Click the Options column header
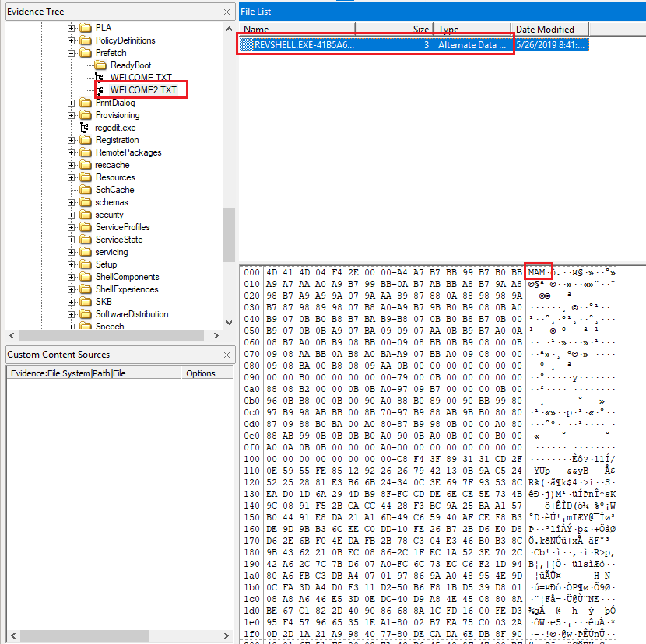This screenshot has width=646, height=644. click(207, 373)
